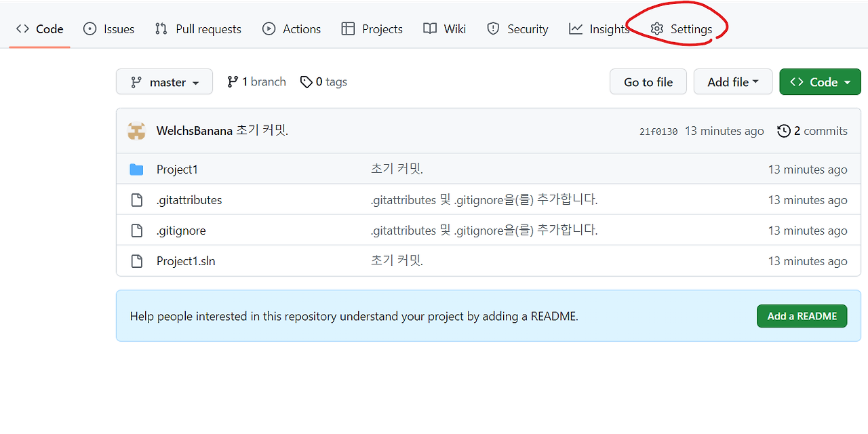
Task: Click the tag icon beside 0 tags
Action: 307,82
